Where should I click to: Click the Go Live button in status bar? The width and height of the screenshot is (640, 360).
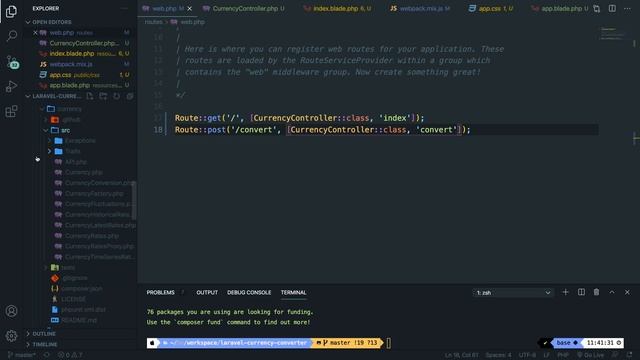(x=590, y=355)
